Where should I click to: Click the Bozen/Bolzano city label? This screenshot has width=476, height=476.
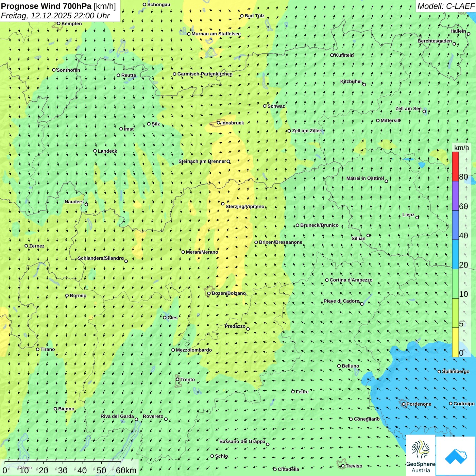[228, 293]
